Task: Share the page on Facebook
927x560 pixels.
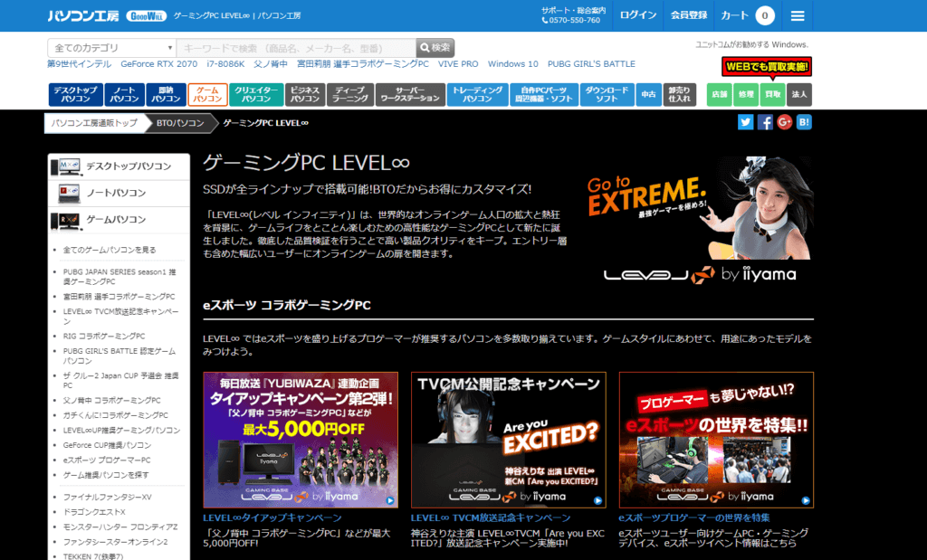Action: pyautogui.click(x=765, y=122)
